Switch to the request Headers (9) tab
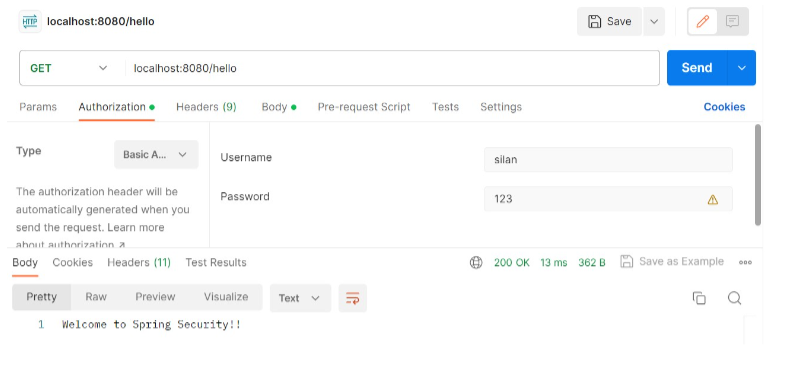Viewport: 787px width, 388px height. [x=206, y=107]
